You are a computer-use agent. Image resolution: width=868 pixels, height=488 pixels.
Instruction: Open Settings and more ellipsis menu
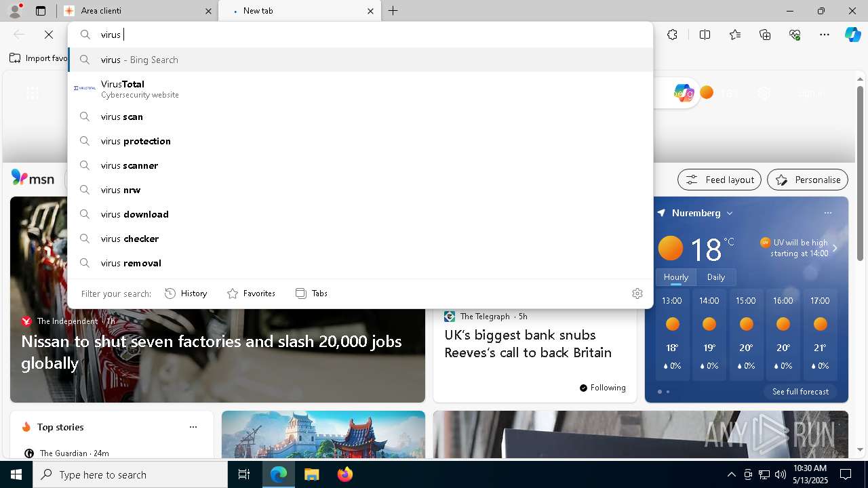(825, 35)
